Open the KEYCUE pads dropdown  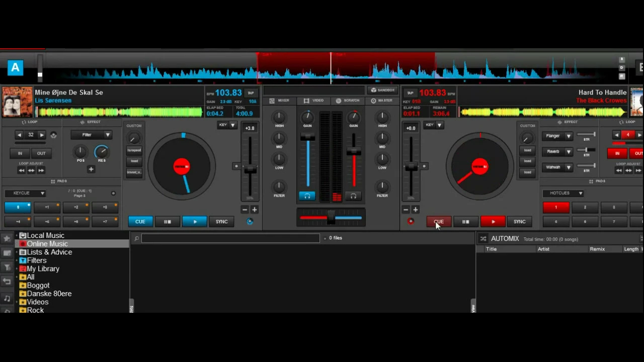click(25, 193)
